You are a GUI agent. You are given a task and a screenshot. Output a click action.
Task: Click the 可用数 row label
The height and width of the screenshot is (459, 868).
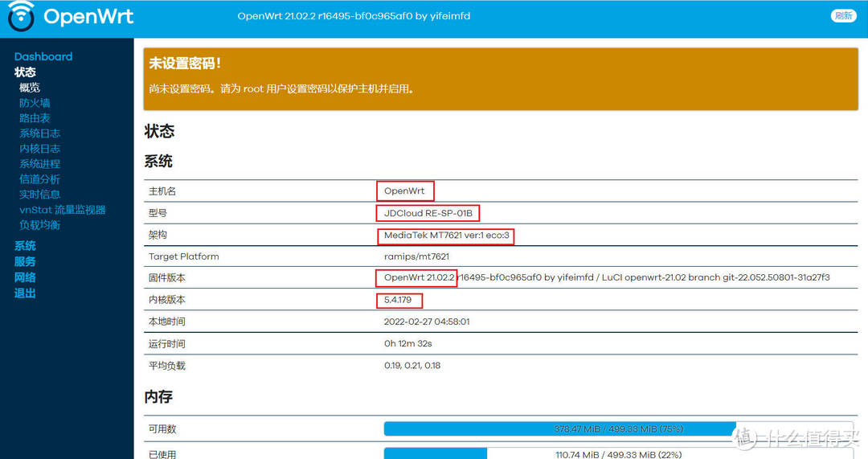click(162, 429)
